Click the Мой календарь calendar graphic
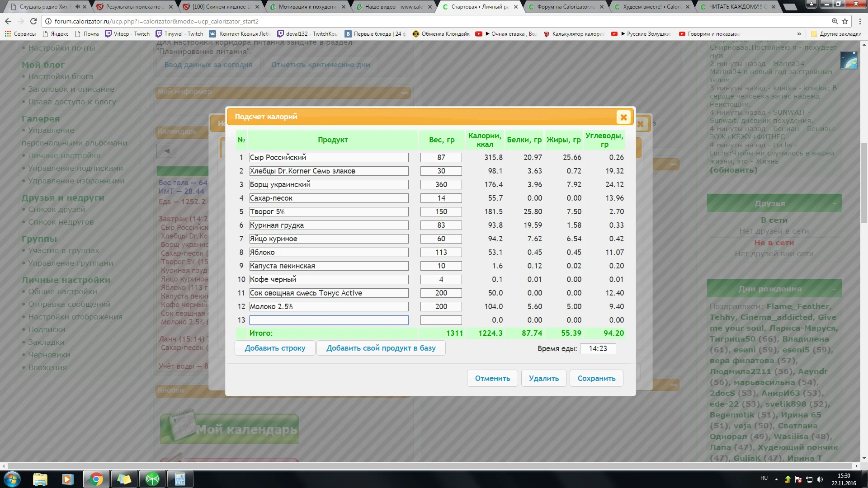868x488 pixels. 229,428
